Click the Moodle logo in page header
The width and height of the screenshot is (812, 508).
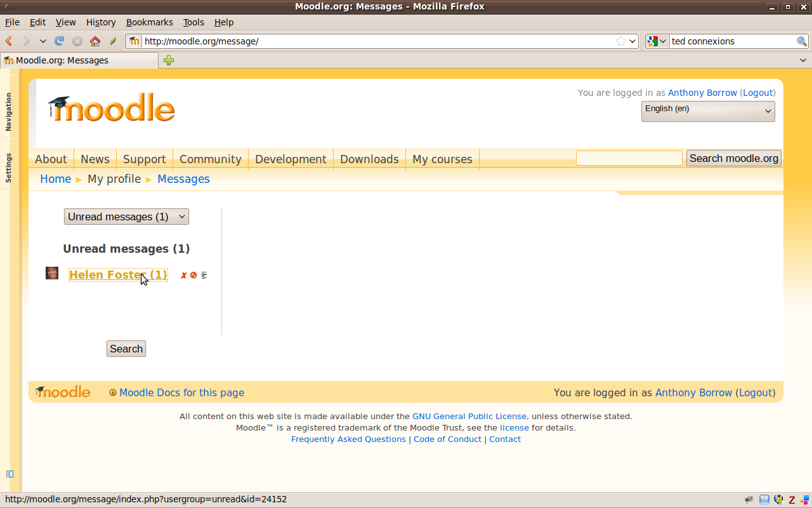tap(111, 108)
